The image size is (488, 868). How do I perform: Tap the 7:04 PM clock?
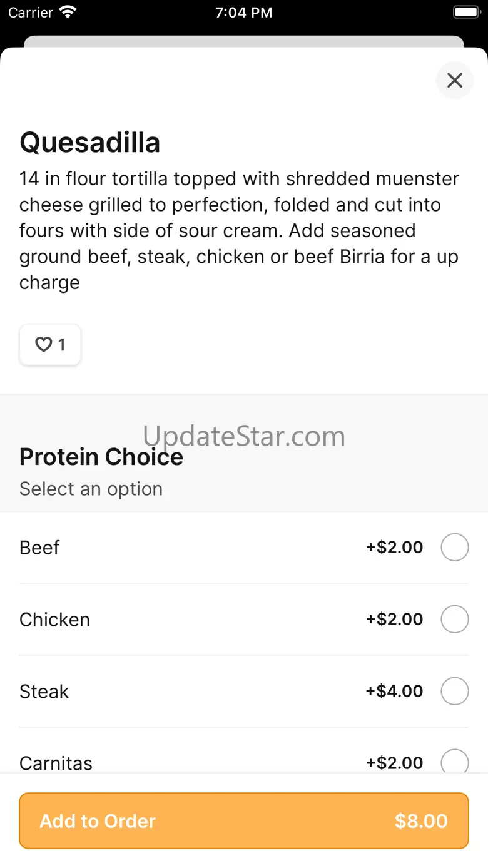[x=244, y=13]
